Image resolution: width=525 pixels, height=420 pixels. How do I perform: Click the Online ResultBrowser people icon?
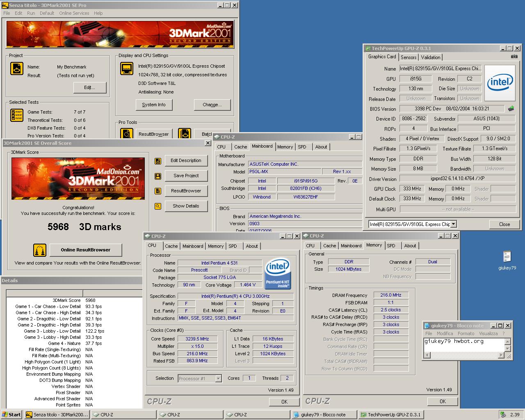click(x=40, y=250)
